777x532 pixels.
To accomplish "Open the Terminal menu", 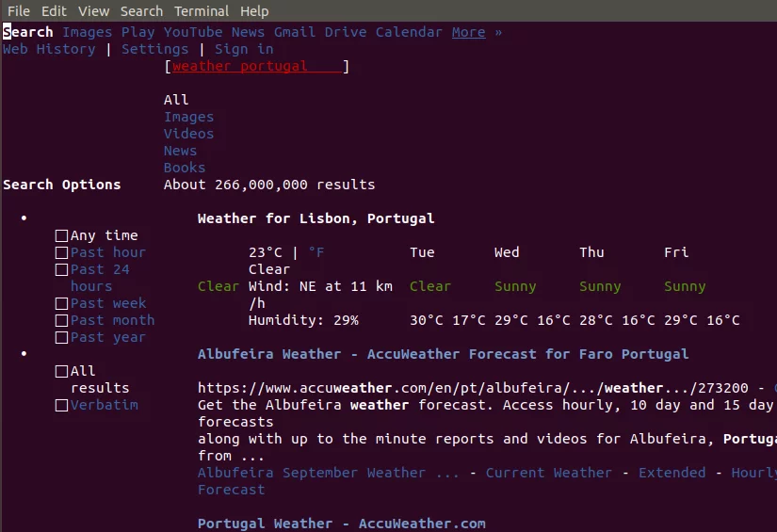I will point(202,11).
